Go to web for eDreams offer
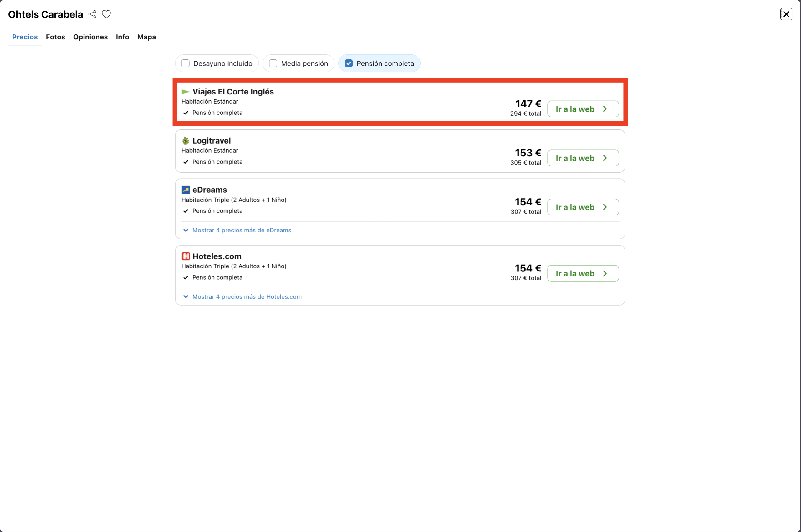Image resolution: width=801 pixels, height=532 pixels. coord(583,207)
